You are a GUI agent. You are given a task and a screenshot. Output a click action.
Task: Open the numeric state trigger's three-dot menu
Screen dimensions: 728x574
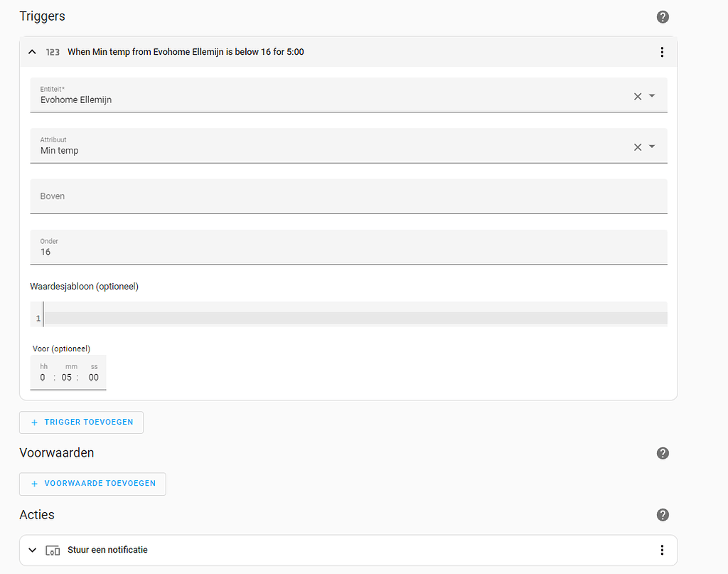click(x=662, y=52)
